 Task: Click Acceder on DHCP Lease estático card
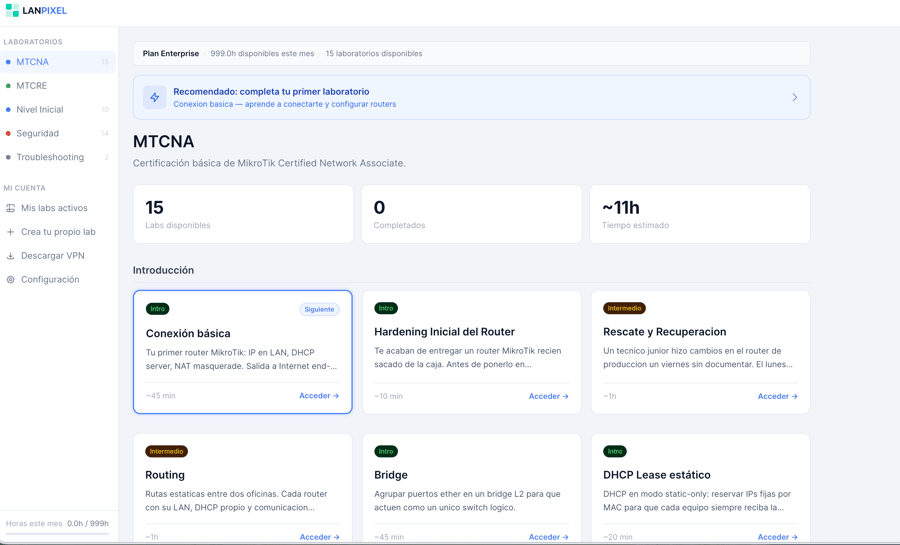778,537
